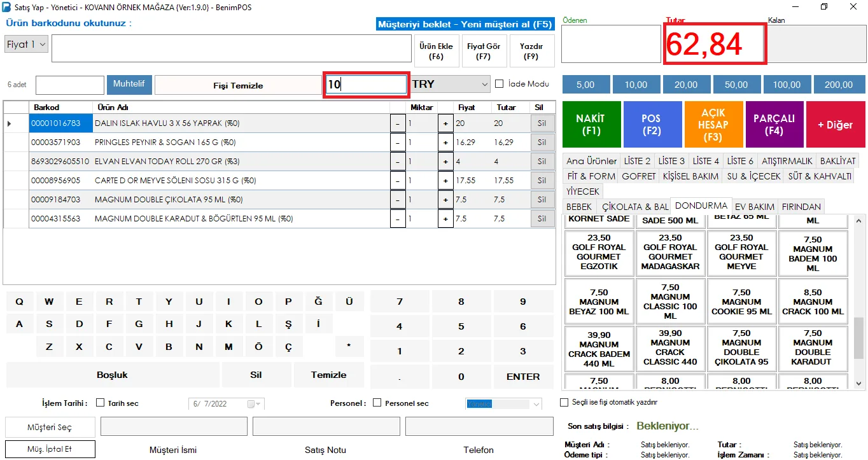Viewport: 868px width, 460px height.
Task: Select the row arrow beside barcode 00001016783
Action: click(9, 123)
